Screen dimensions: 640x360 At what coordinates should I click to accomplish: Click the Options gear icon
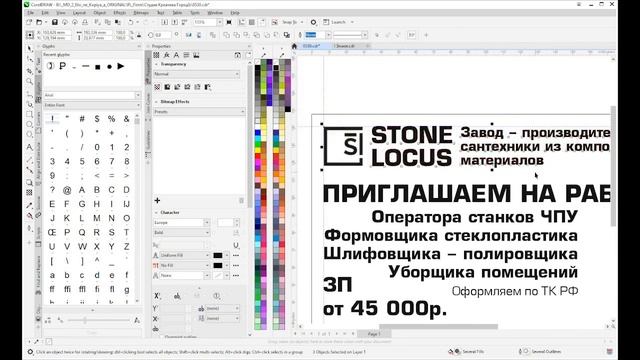coord(313,22)
